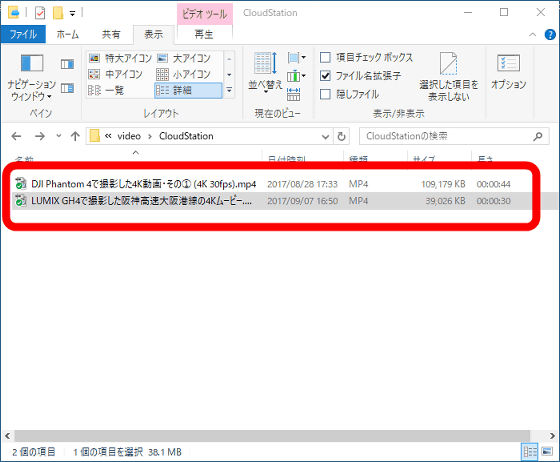Select 特大アイコン layout option

point(120,58)
